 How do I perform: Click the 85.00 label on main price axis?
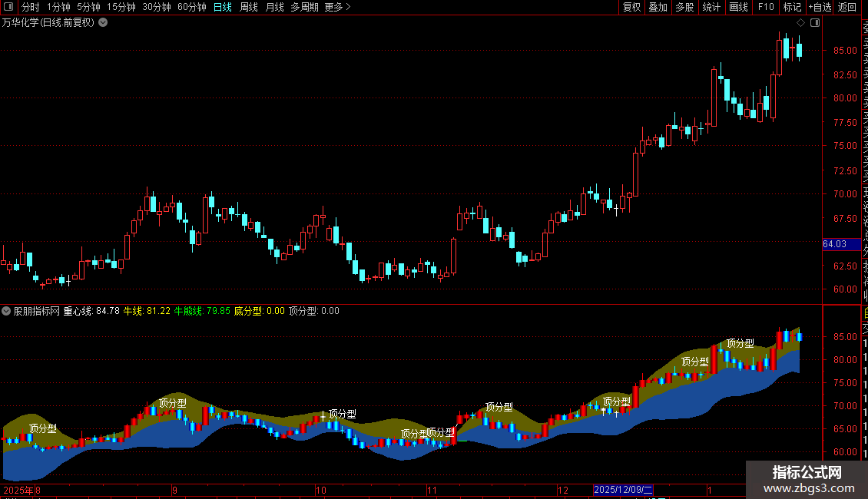pyautogui.click(x=845, y=51)
